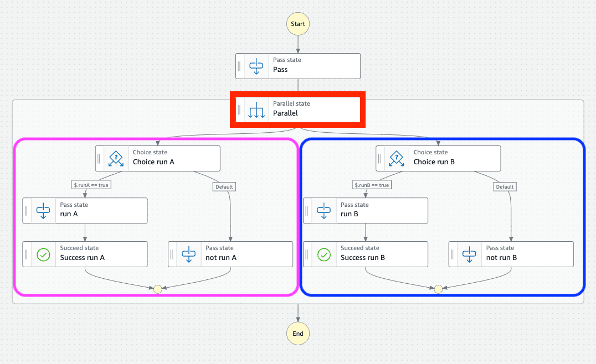
Task: Click the not run B pass icon
Action: (x=469, y=254)
